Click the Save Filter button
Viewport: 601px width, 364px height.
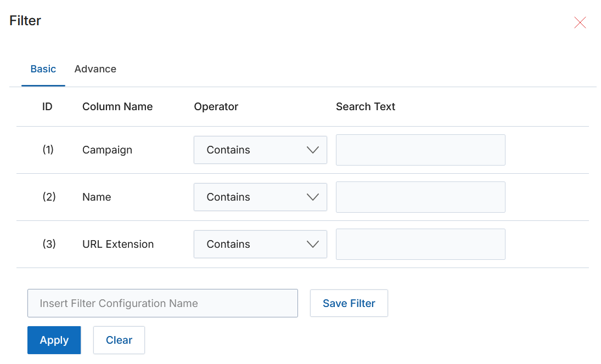tap(349, 303)
